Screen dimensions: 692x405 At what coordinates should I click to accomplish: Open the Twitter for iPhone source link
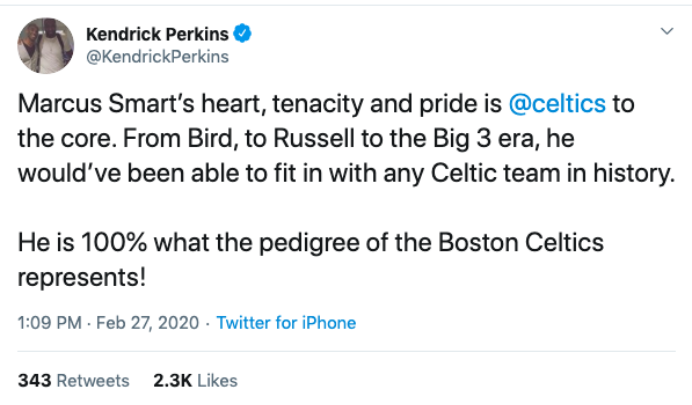coord(286,323)
